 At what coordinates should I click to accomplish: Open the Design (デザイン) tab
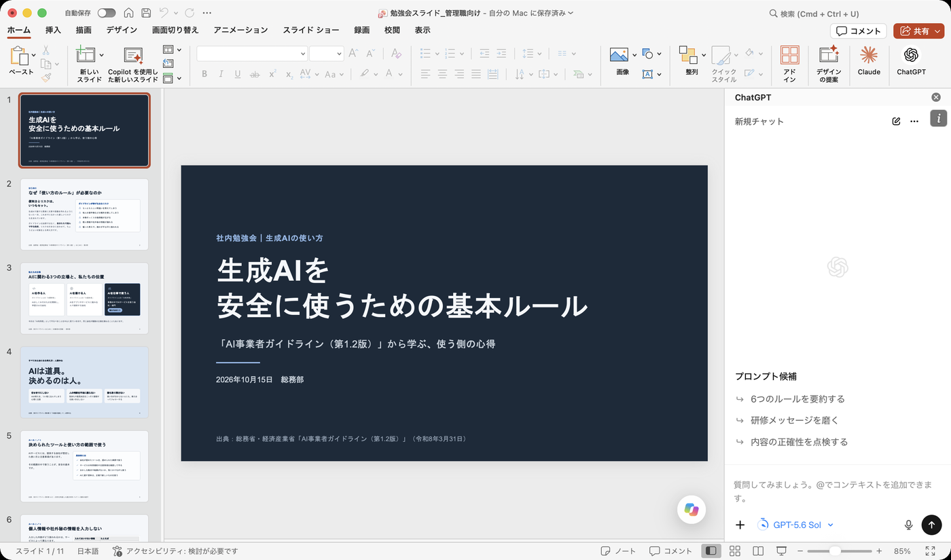pos(122,30)
